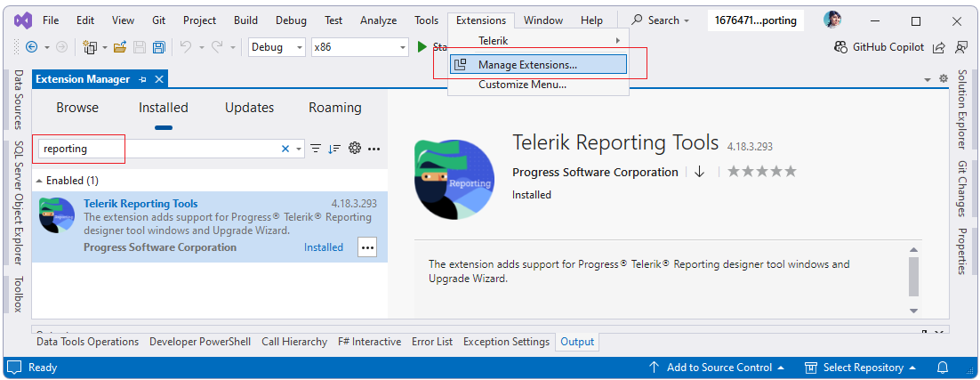Clear the reporting search text

(285, 149)
